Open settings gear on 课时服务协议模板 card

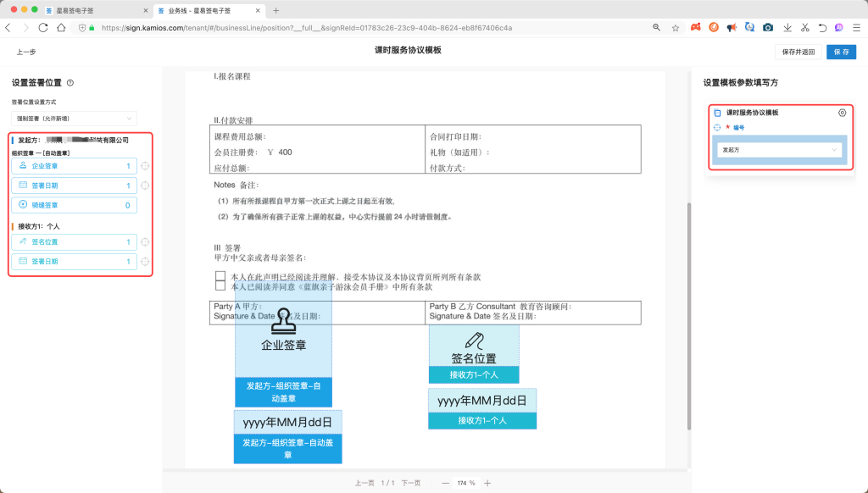842,113
